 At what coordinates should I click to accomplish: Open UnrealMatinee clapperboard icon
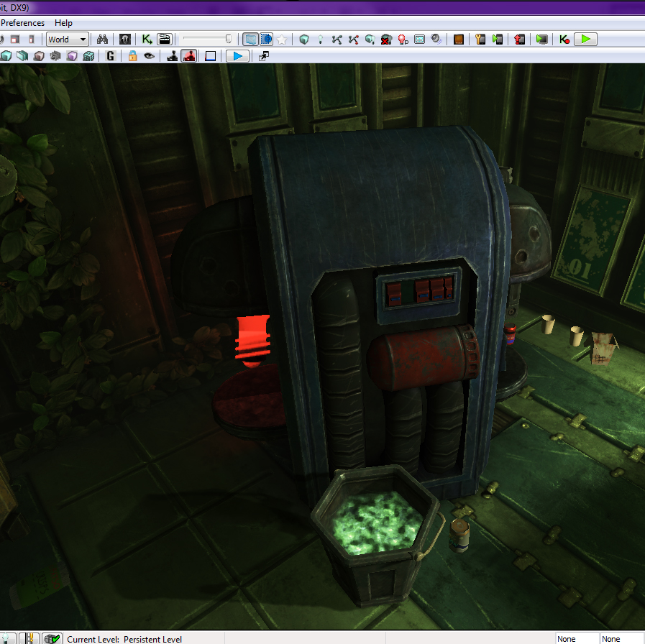(164, 40)
